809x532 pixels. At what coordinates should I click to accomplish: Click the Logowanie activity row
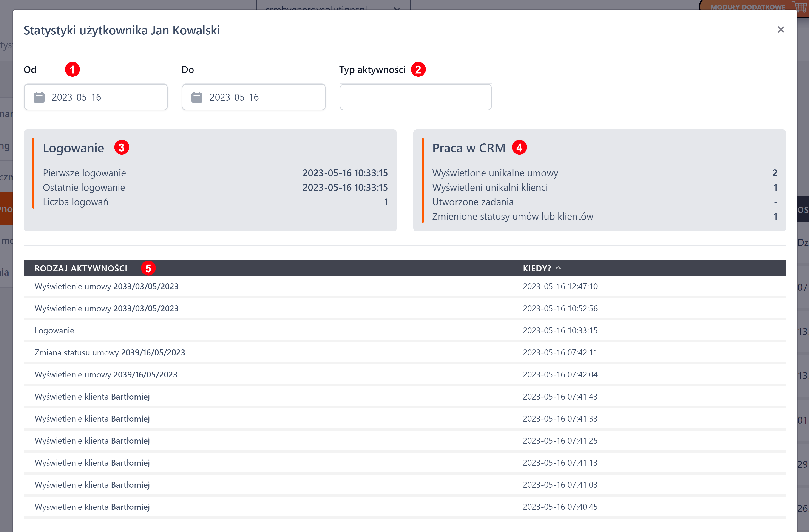(x=54, y=331)
